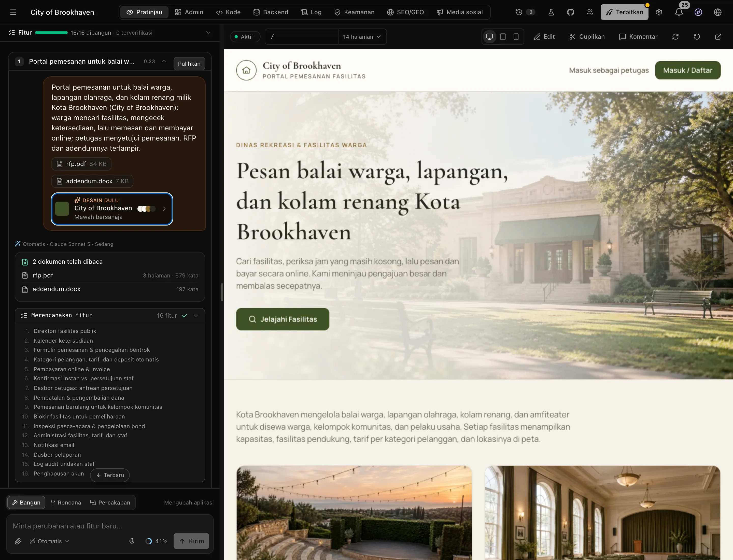The height and width of the screenshot is (560, 733).
Task: Open the Otomatis model dropdown
Action: pos(49,541)
